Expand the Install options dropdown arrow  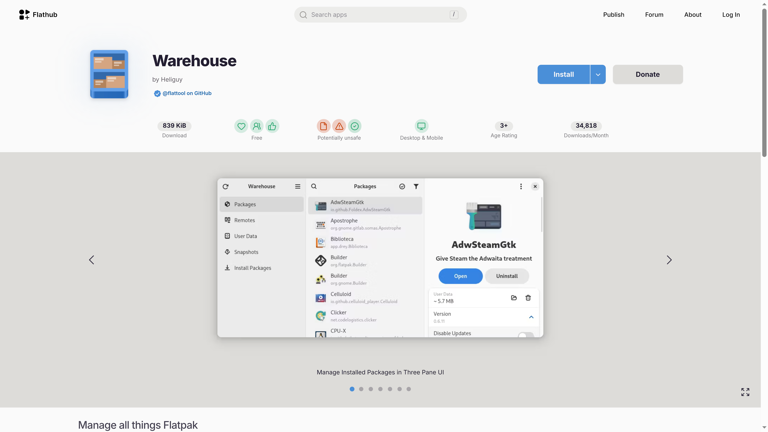[598, 74]
